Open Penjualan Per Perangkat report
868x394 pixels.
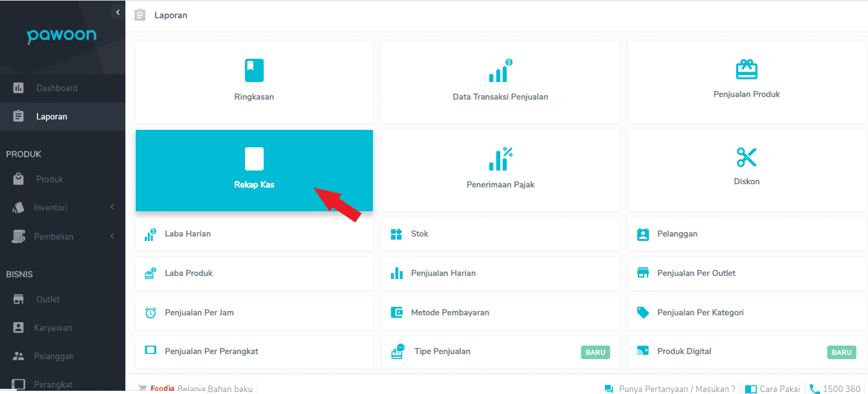(254, 351)
